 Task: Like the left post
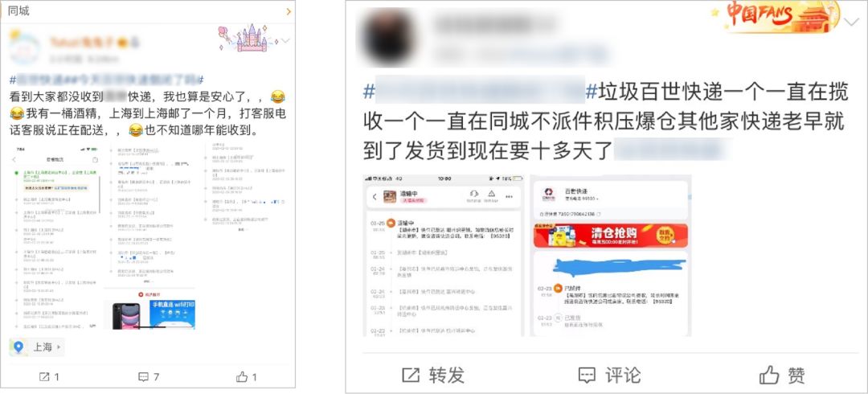pos(247,377)
